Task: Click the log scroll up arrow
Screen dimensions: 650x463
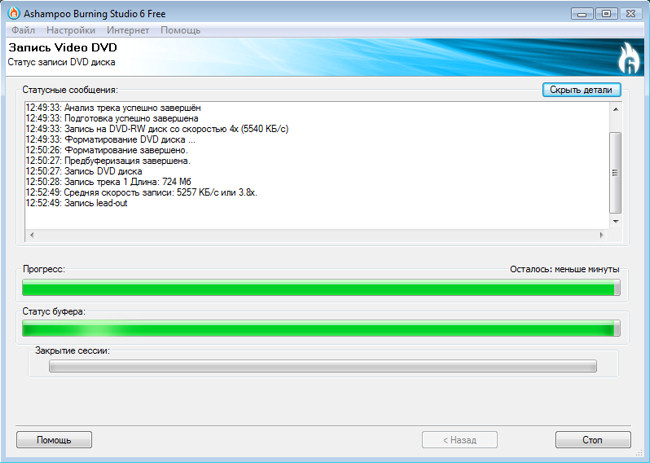Action: pos(615,109)
